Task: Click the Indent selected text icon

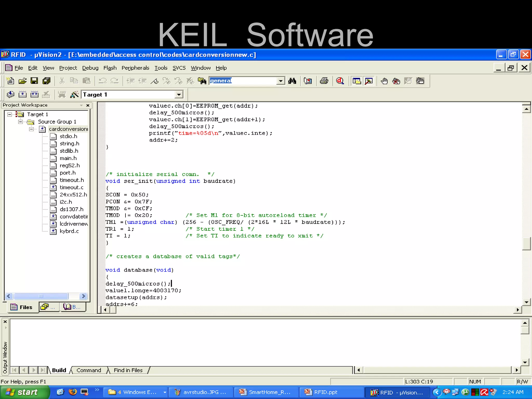Action: pyautogui.click(x=130, y=81)
